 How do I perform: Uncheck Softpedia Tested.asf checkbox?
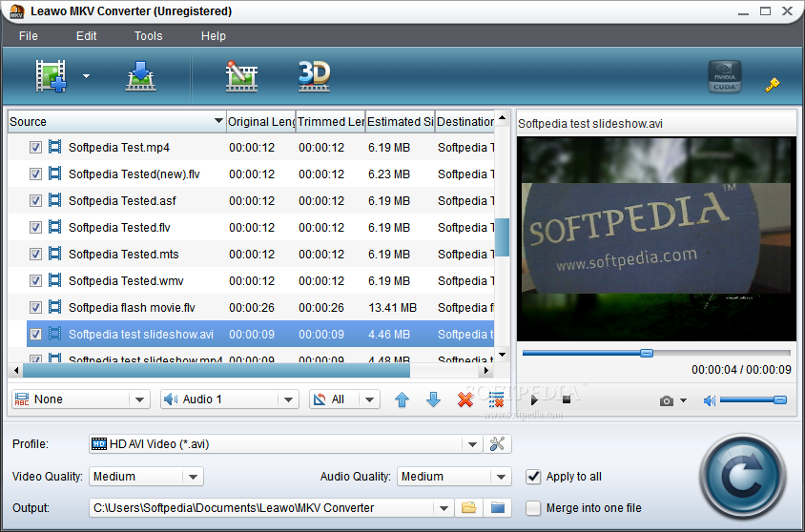(x=35, y=201)
